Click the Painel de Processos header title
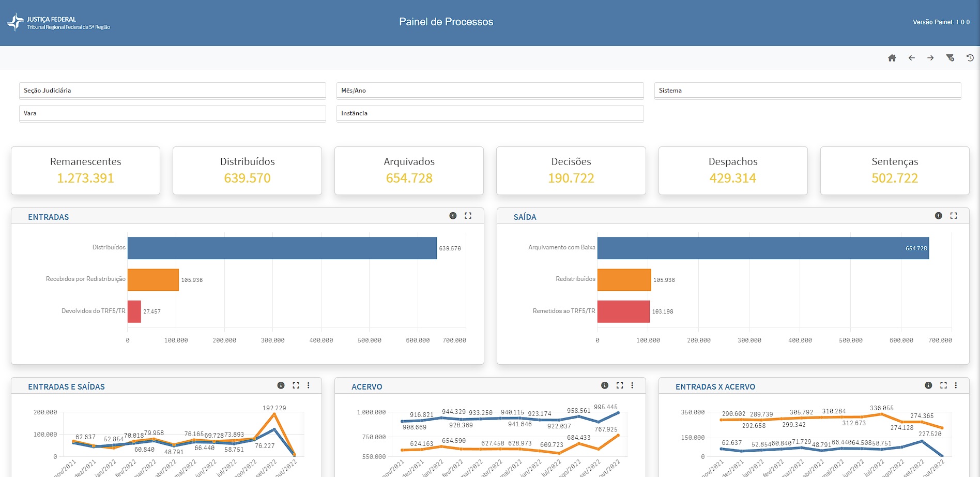This screenshot has width=980, height=477. (x=446, y=22)
